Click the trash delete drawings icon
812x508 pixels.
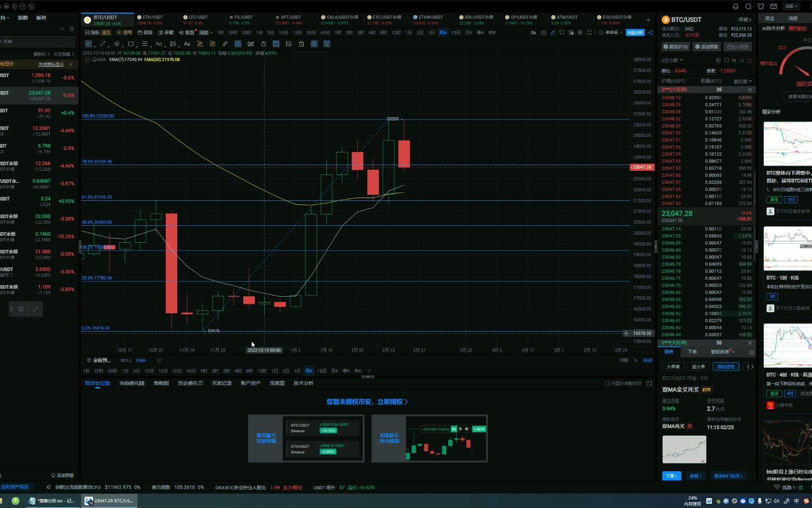tap(301, 44)
